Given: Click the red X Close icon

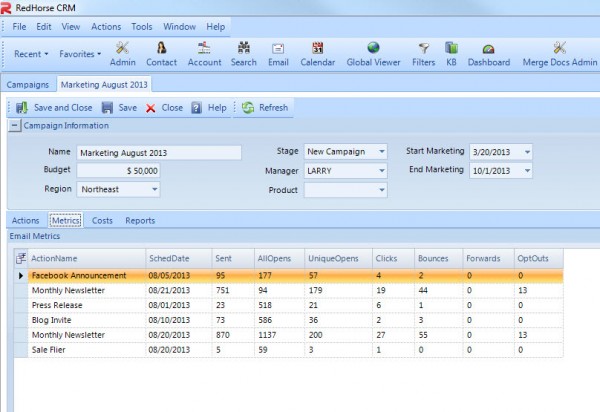Looking at the screenshot, I should coord(151,108).
